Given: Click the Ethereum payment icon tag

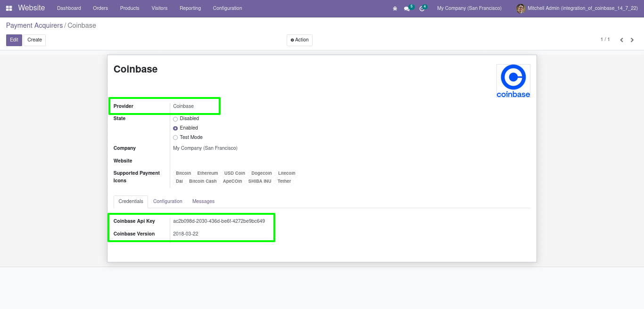Looking at the screenshot, I should (x=207, y=173).
